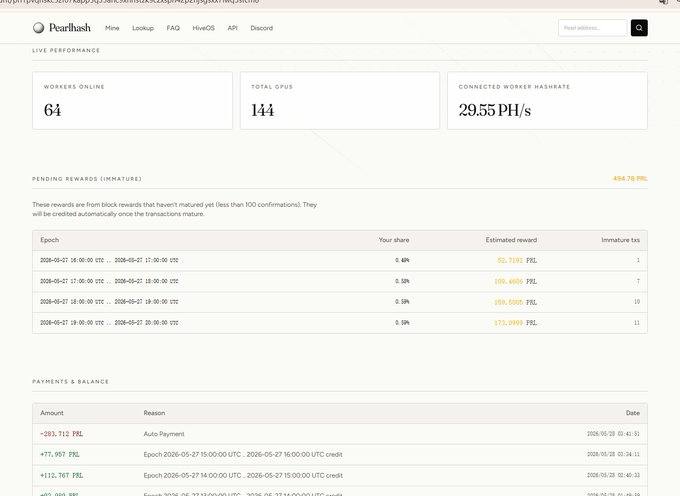The height and width of the screenshot is (496, 680).
Task: Click estimated reward 52.7192 PRL
Action: [x=517, y=261]
